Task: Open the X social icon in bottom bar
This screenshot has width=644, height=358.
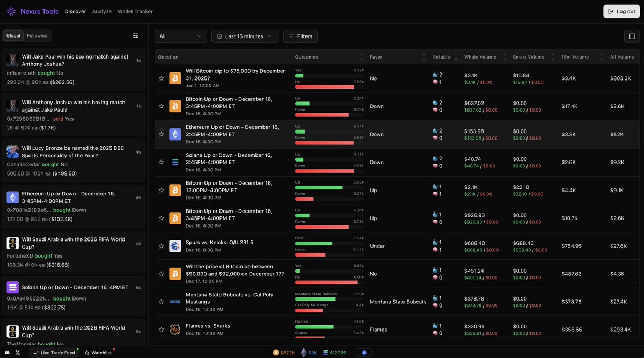Action: pyautogui.click(x=18, y=353)
